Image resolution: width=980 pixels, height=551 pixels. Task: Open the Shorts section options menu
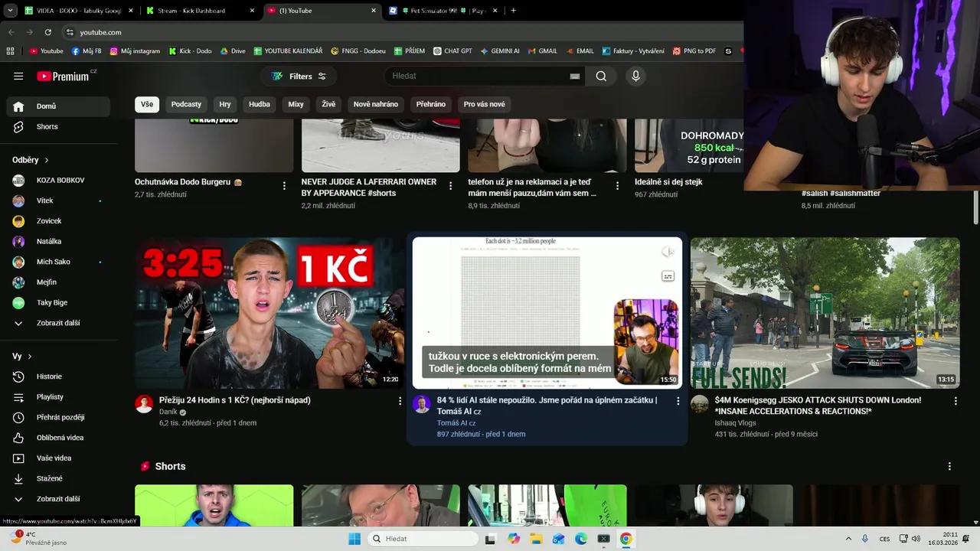949,466
